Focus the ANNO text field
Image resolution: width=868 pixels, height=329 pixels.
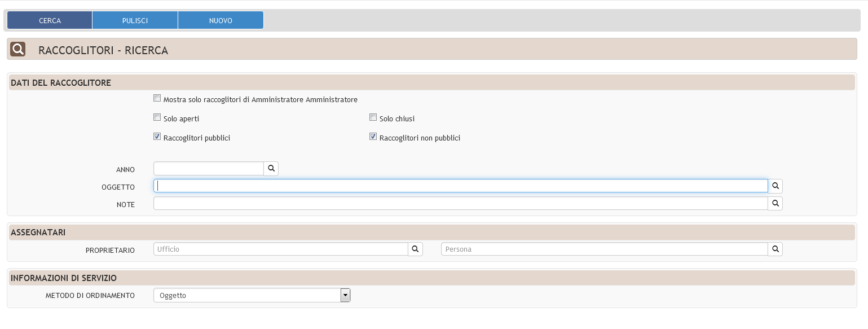(208, 169)
